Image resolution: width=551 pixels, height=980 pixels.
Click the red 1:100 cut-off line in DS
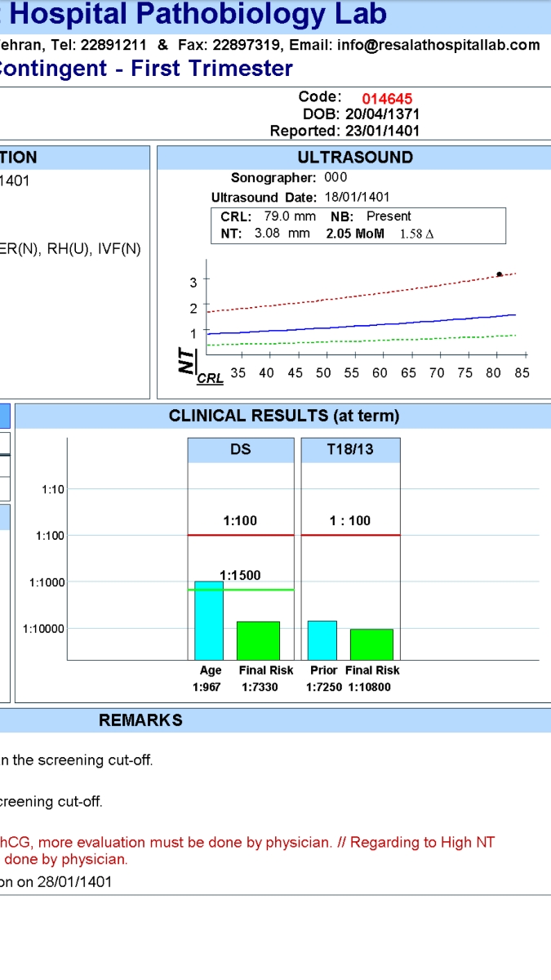click(241, 535)
